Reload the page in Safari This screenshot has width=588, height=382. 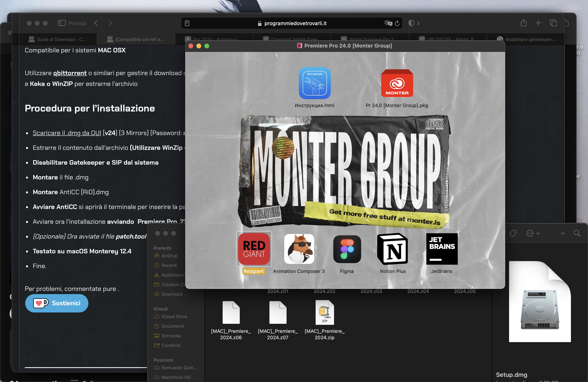[397, 23]
